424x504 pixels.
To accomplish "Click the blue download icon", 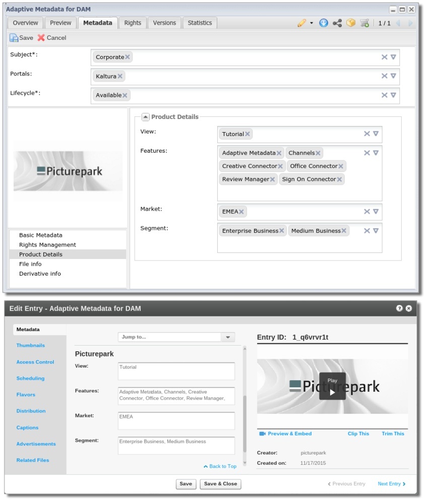I will pyautogui.click(x=323, y=23).
